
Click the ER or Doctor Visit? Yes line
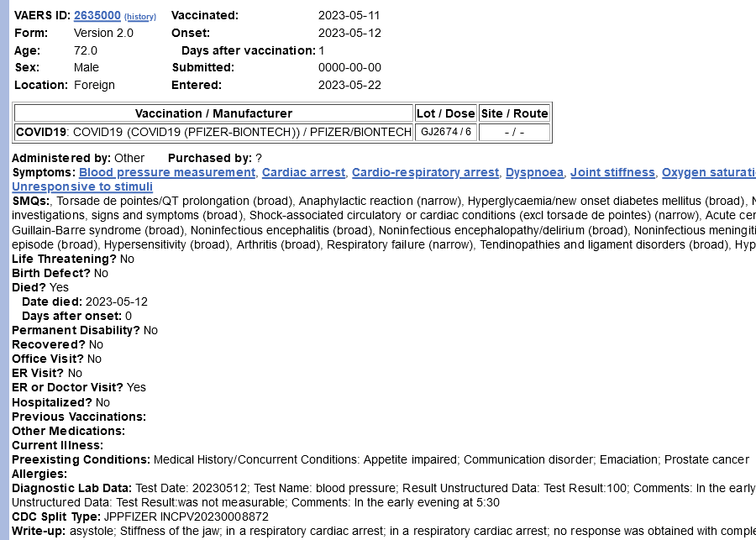tap(79, 388)
